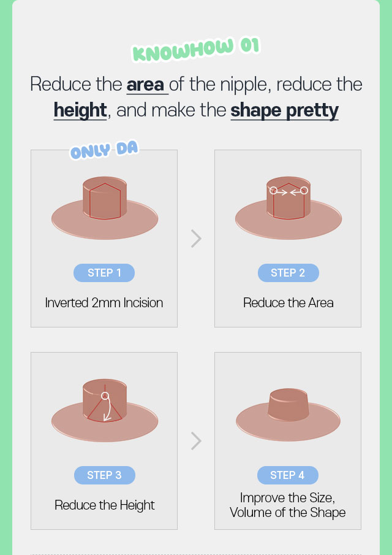The height and width of the screenshot is (555, 392).
Task: Click the "Inverted 2mm Incision" caption
Action: [x=104, y=302]
